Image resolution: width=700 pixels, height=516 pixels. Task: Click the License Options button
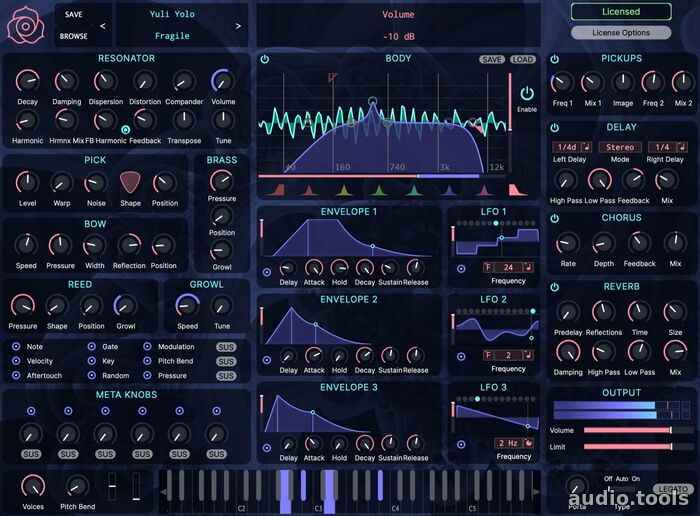[x=621, y=32]
